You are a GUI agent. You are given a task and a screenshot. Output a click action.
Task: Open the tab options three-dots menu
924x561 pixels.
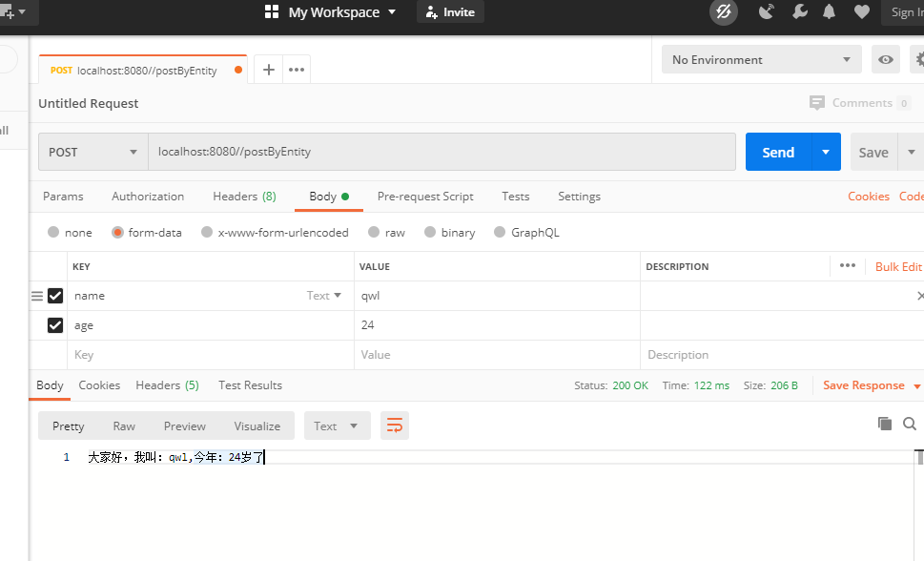297,70
